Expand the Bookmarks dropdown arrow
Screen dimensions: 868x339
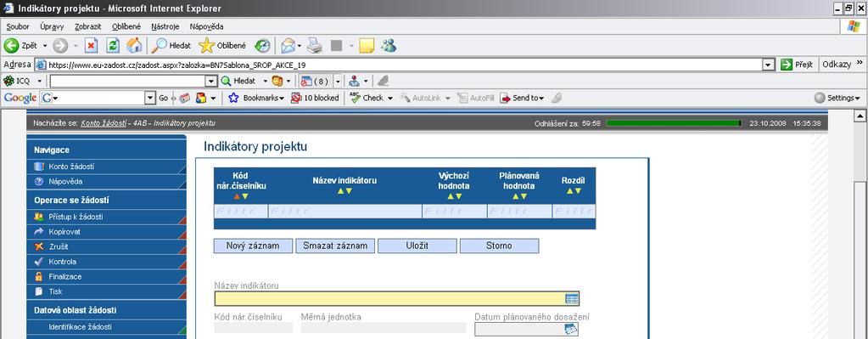[282, 99]
